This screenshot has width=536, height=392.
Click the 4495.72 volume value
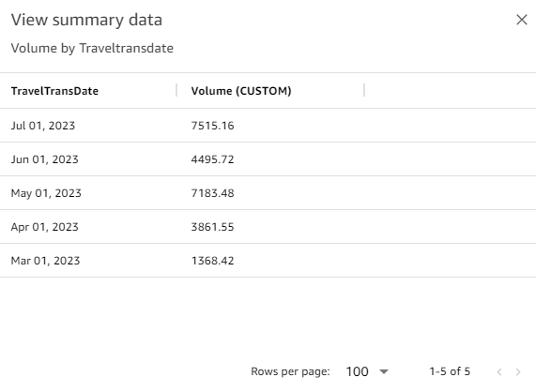(213, 159)
